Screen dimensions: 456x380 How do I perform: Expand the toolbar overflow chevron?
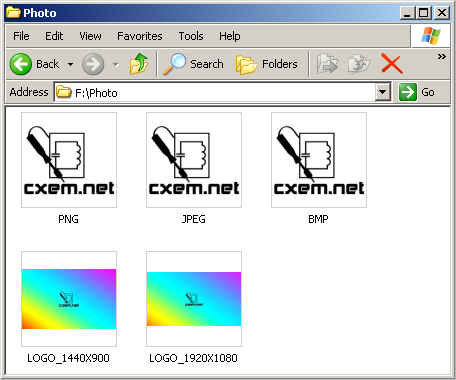click(x=442, y=56)
